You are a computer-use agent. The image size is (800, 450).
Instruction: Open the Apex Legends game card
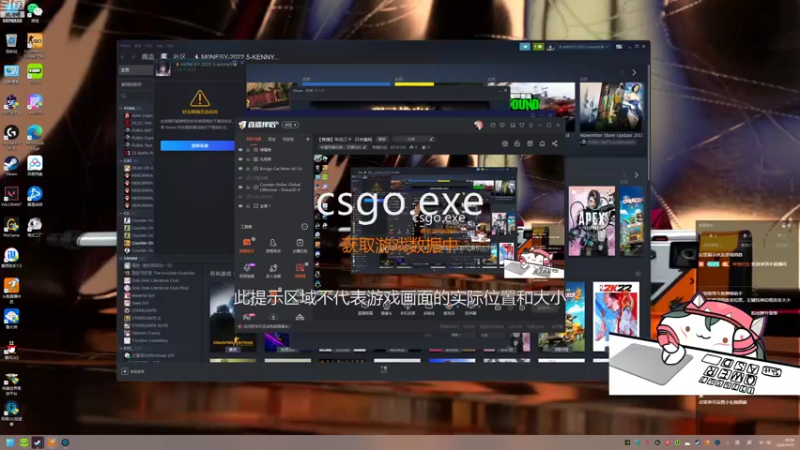click(x=592, y=221)
